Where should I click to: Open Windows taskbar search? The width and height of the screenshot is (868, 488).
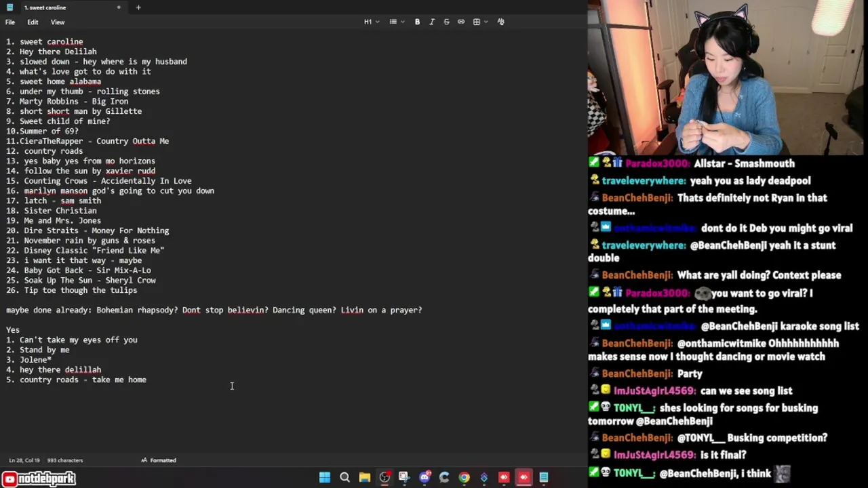pos(344,477)
